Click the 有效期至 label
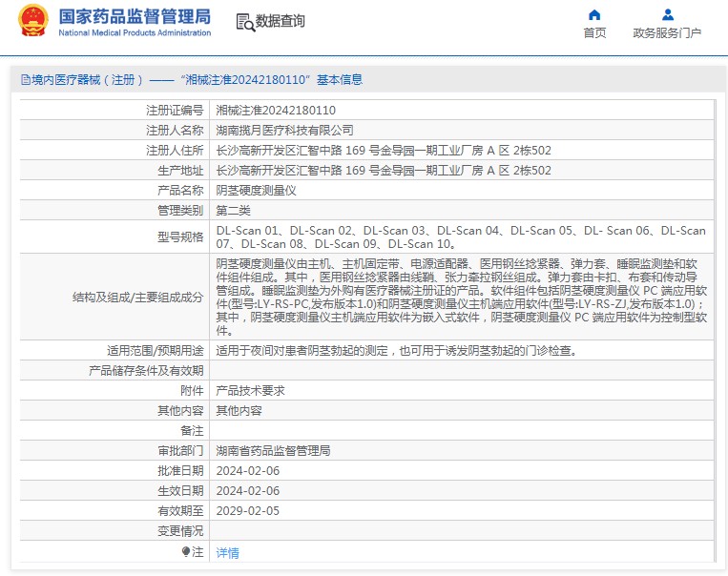 point(180,510)
